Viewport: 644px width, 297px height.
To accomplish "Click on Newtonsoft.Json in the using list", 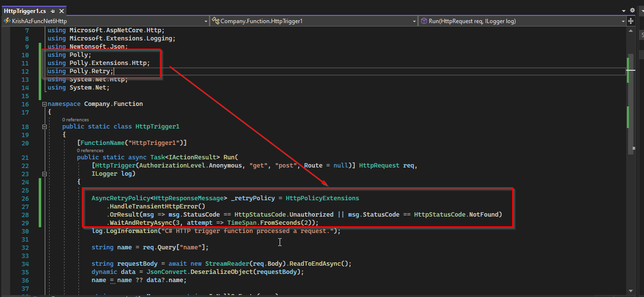I will coord(97,47).
